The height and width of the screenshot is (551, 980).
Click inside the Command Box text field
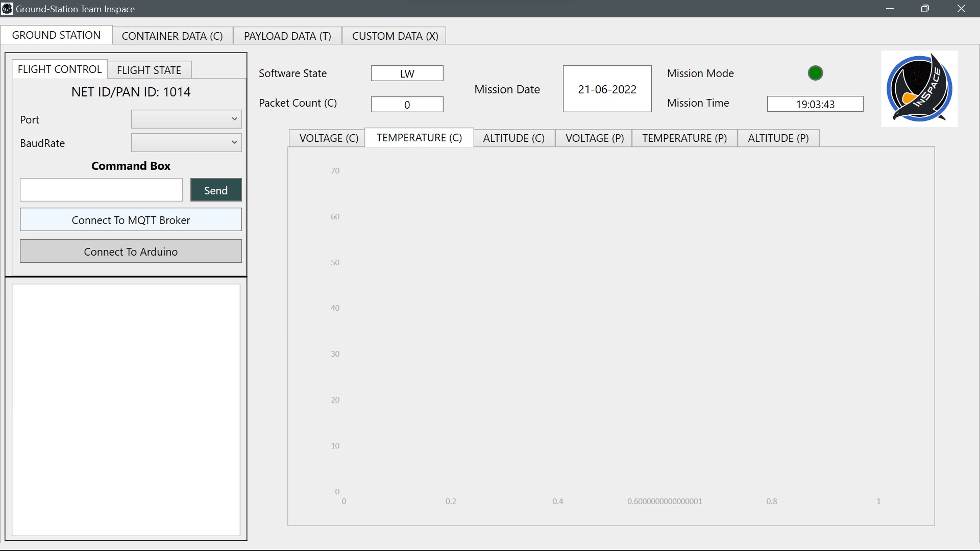pyautogui.click(x=101, y=190)
